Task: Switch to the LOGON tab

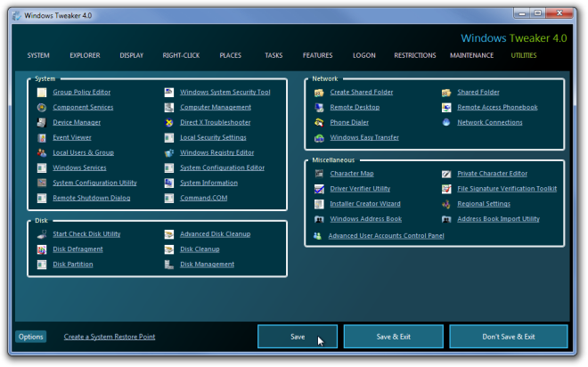Action: (364, 55)
